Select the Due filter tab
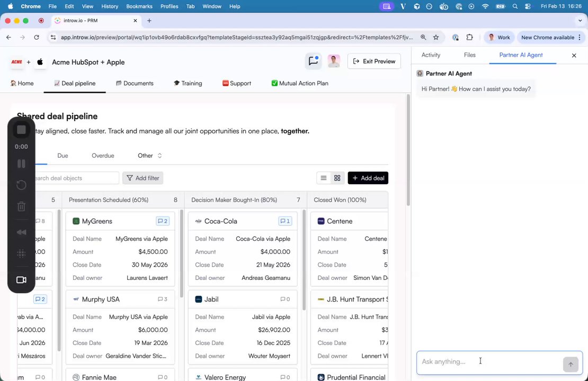Image resolution: width=588 pixels, height=381 pixels. pyautogui.click(x=63, y=156)
